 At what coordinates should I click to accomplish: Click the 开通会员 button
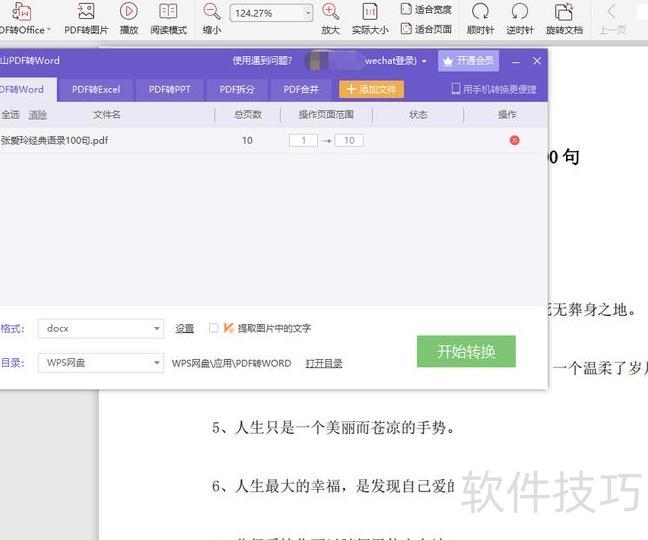pyautogui.click(x=469, y=61)
